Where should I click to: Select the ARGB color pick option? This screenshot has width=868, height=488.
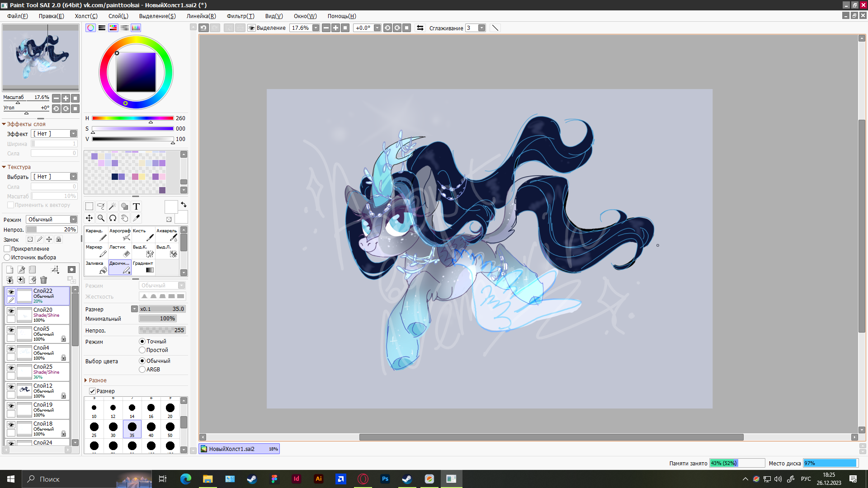click(142, 370)
